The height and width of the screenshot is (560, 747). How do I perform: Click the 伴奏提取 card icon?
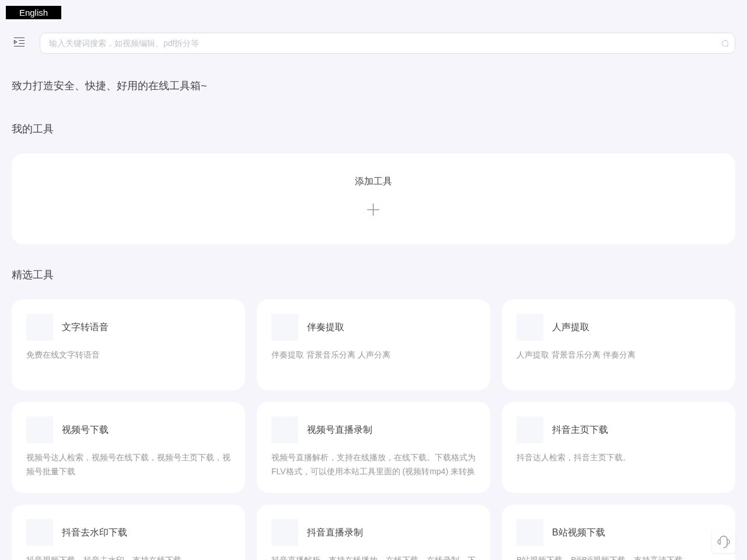pos(285,327)
